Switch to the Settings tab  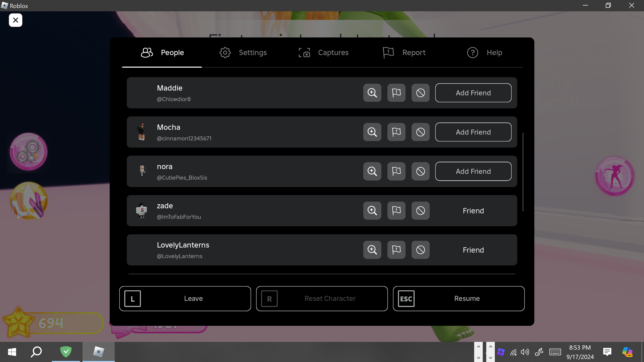(243, 53)
